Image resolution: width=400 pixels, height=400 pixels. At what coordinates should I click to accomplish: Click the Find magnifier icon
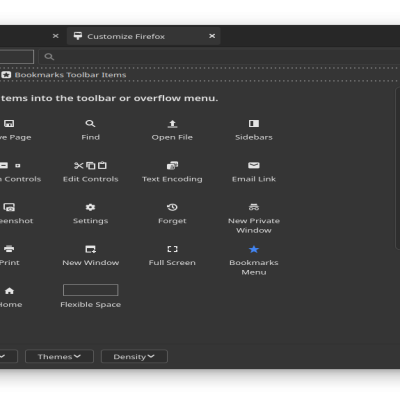coord(90,124)
